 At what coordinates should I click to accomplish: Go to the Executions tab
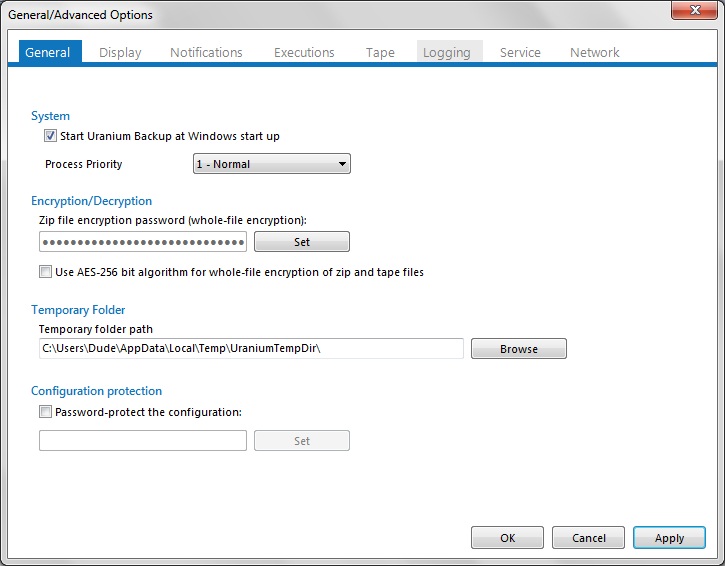304,52
